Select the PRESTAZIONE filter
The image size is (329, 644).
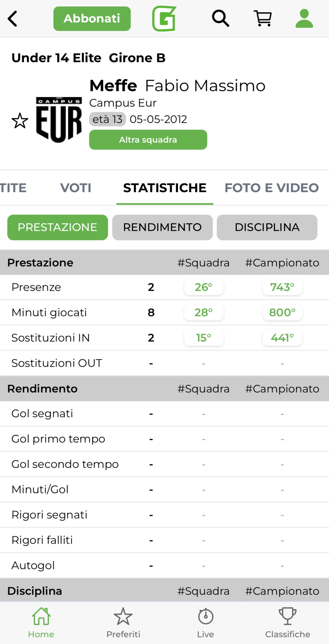[58, 227]
